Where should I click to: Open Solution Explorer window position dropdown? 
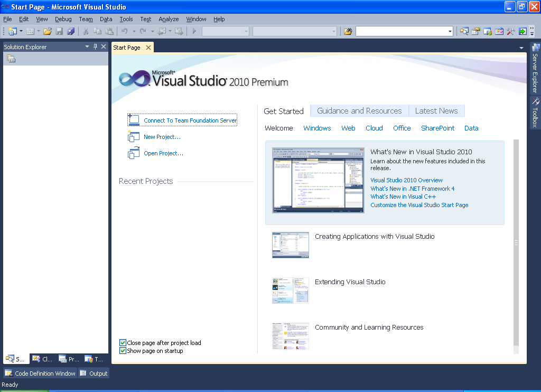87,46
